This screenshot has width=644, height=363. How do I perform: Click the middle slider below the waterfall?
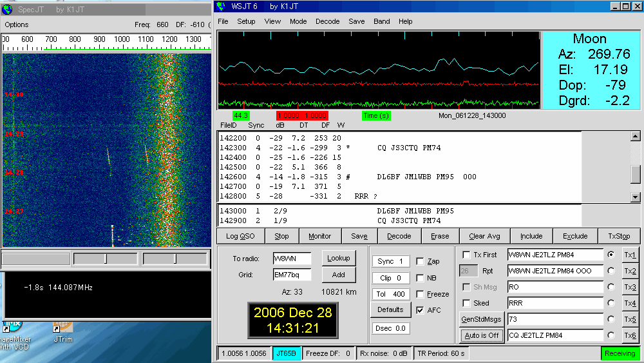(x=106, y=259)
